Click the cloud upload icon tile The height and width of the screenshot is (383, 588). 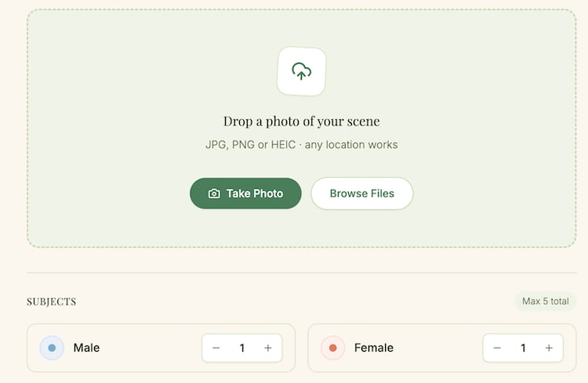point(302,71)
